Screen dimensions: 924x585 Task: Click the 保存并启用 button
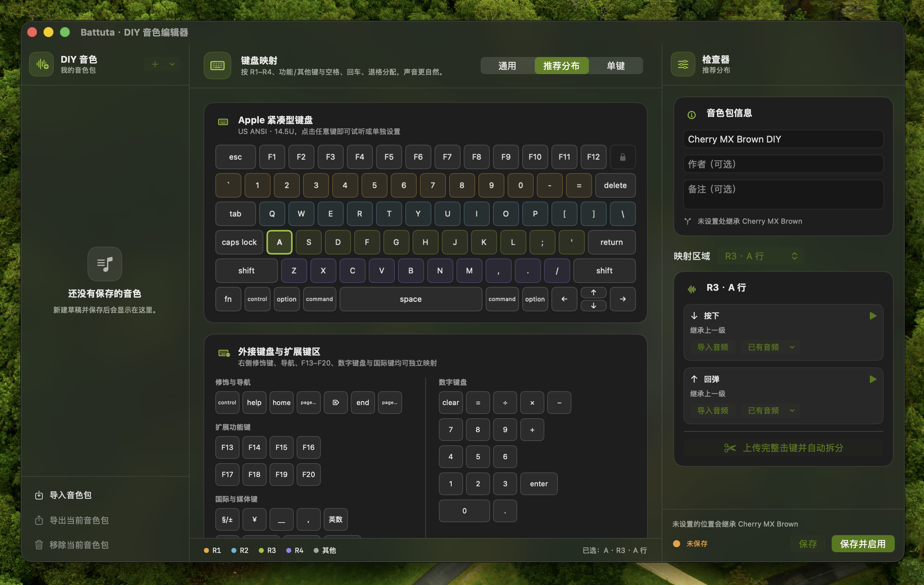pos(863,544)
